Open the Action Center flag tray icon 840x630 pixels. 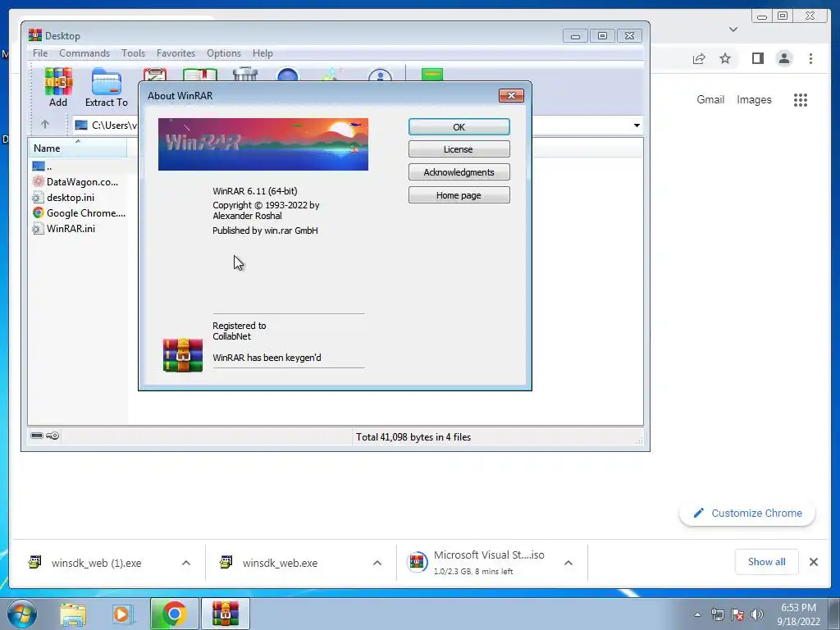click(x=737, y=614)
